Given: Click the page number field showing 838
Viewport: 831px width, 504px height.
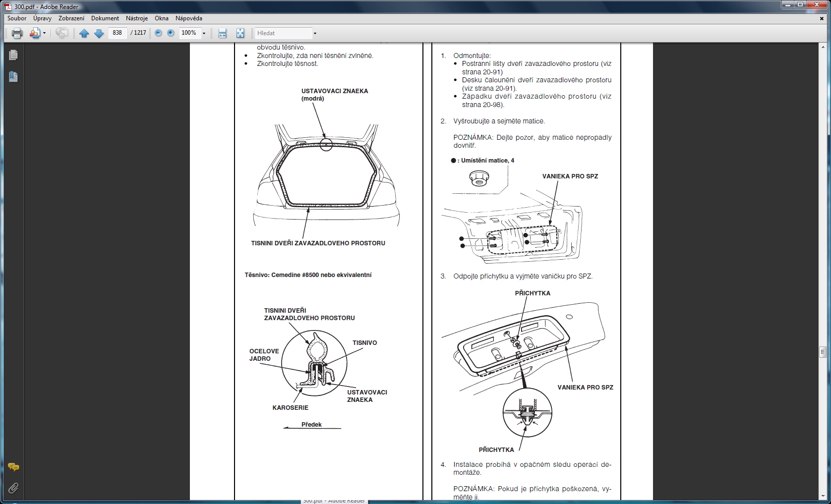Looking at the screenshot, I should click(x=118, y=33).
